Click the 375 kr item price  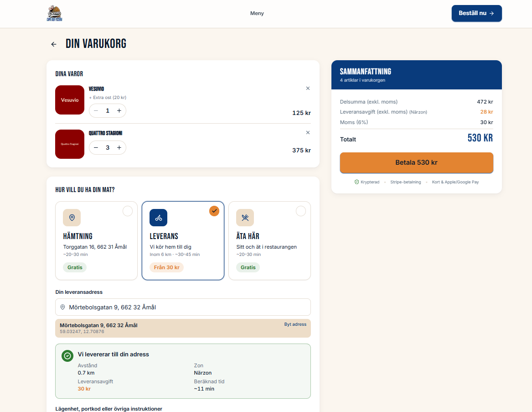(301, 151)
